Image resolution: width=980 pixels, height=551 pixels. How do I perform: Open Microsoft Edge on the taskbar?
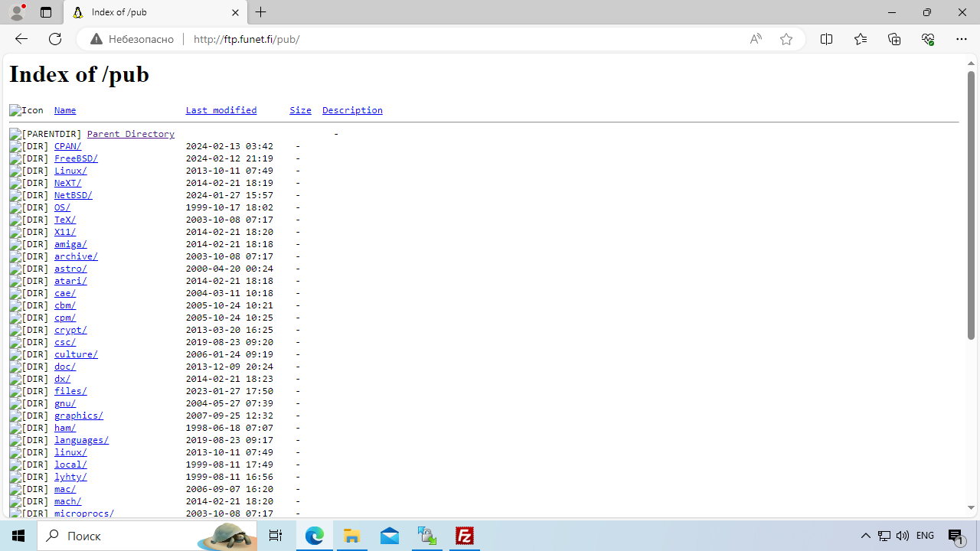pos(315,536)
